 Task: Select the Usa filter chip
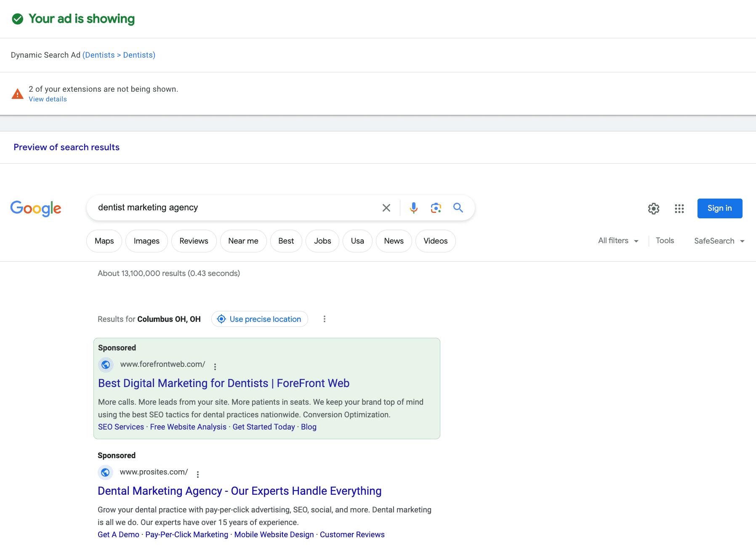[x=357, y=241]
